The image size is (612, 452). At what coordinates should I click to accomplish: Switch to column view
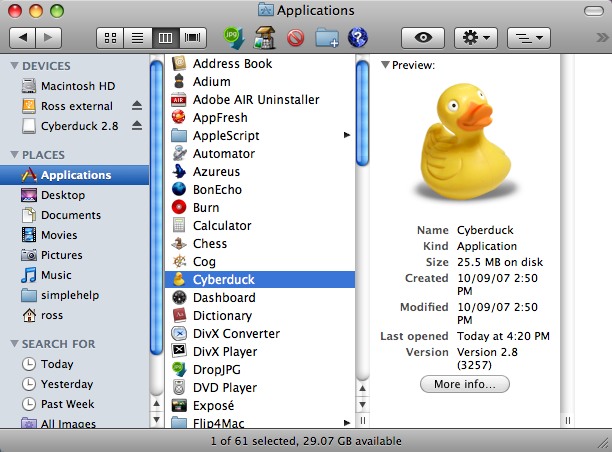point(165,38)
